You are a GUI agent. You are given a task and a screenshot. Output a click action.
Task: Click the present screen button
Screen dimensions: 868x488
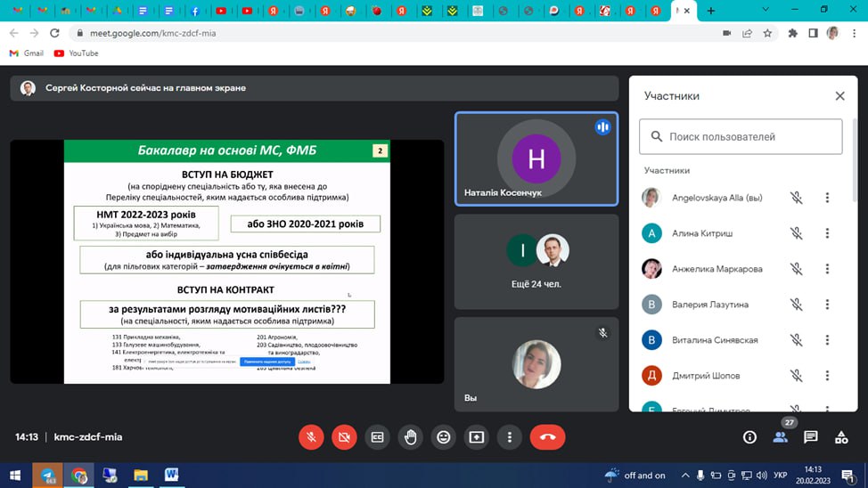[477, 437]
